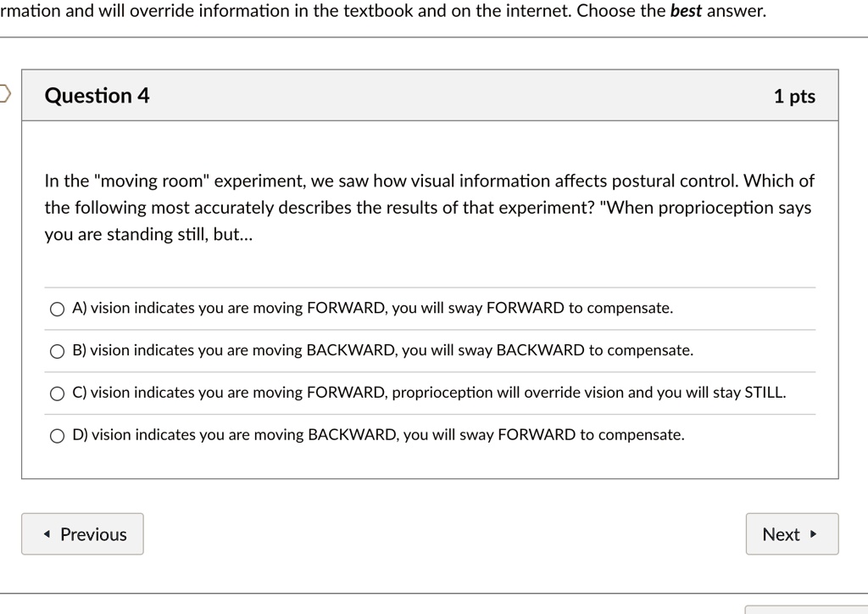
Task: Flag Question 4 using the flag icon
Action: coord(4,93)
